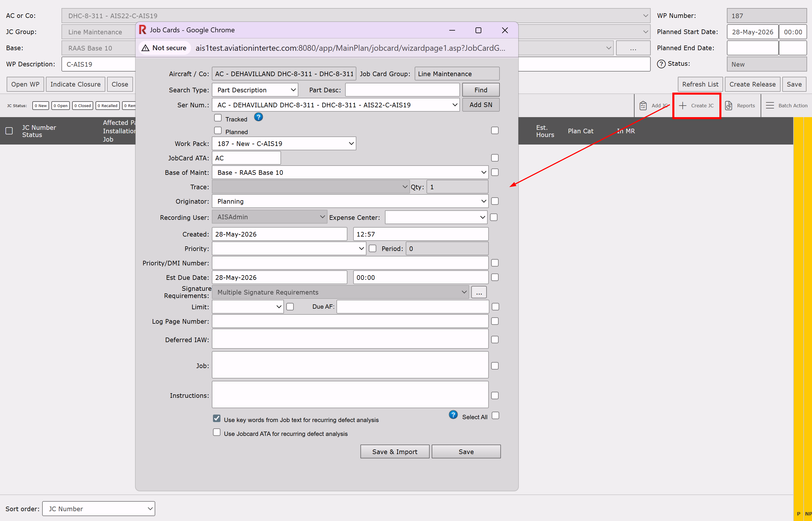Open the Work Pack dropdown
Viewport: 812px width, 521px height.
tap(284, 143)
